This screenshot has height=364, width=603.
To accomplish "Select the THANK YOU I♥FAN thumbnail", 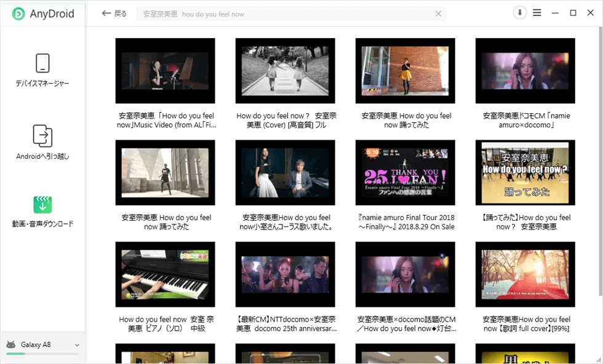I will click(405, 173).
